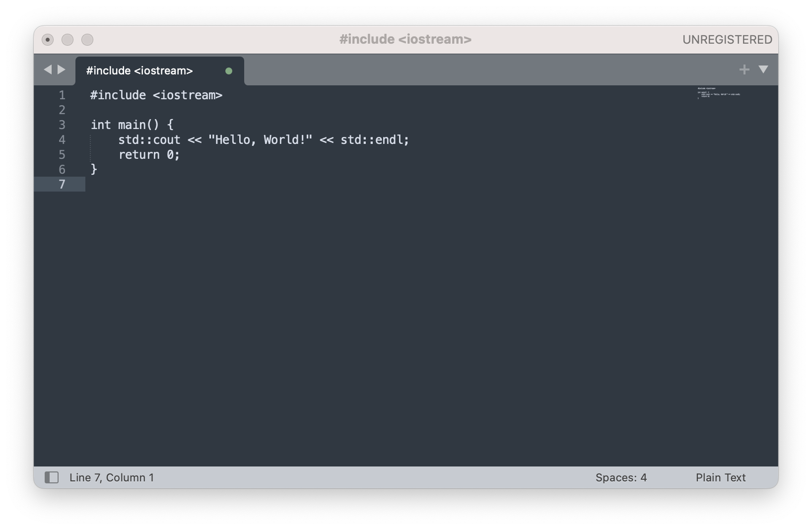Select the #include <iostream> tab
This screenshot has width=812, height=530.
tap(139, 70)
